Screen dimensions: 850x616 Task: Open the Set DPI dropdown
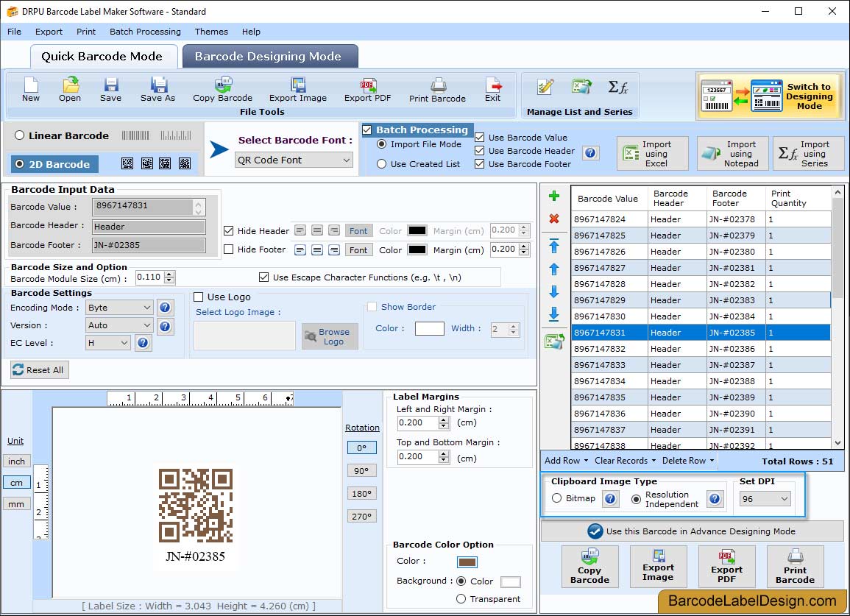point(765,499)
